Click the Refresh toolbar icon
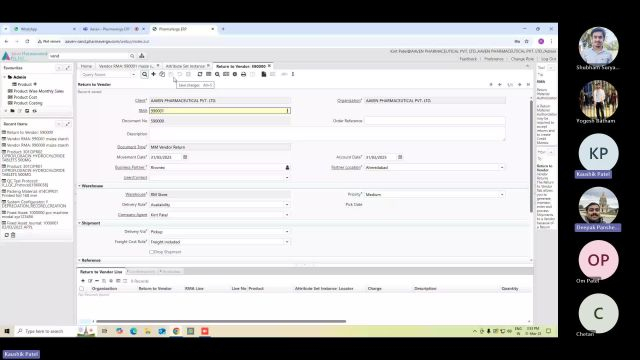The width and height of the screenshot is (640, 360). coord(200,74)
